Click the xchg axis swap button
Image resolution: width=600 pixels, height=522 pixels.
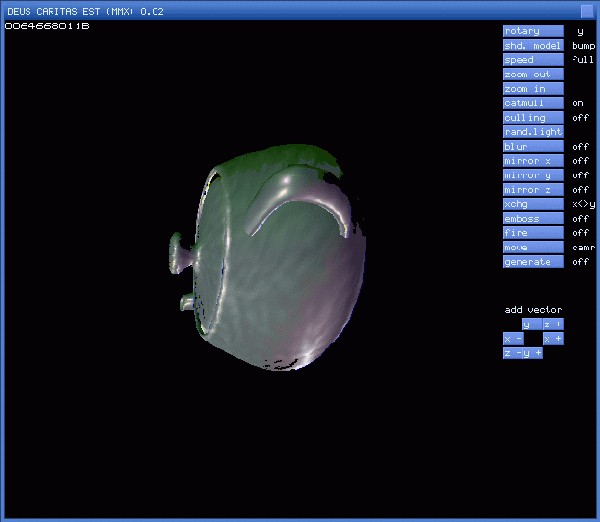533,204
